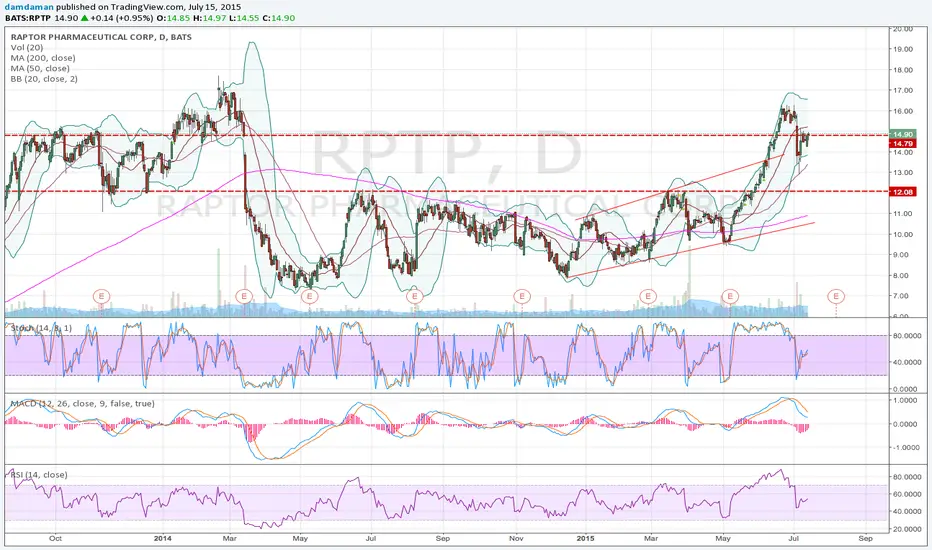Click the 2014 label on time axis
Screen dimensions: 932x550
click(162, 539)
